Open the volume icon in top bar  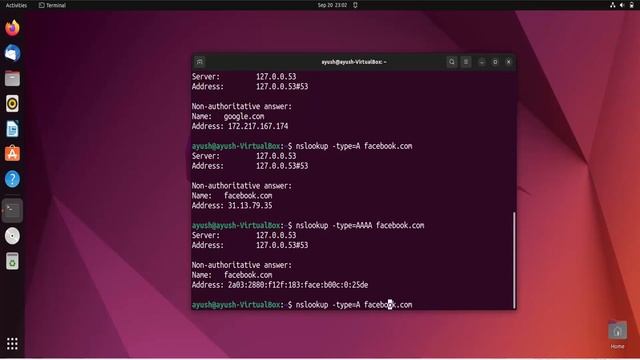(622, 5)
